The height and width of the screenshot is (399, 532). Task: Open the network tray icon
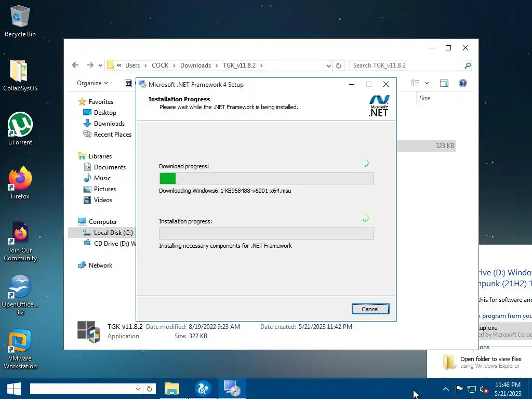pyautogui.click(x=471, y=389)
